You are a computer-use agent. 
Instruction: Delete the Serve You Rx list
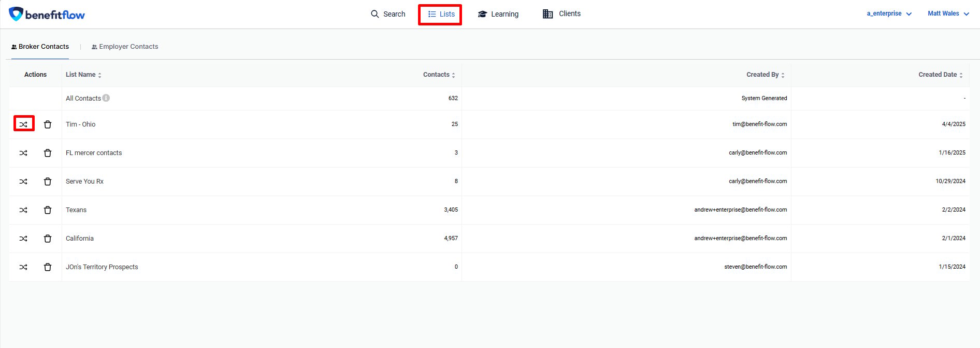(48, 182)
